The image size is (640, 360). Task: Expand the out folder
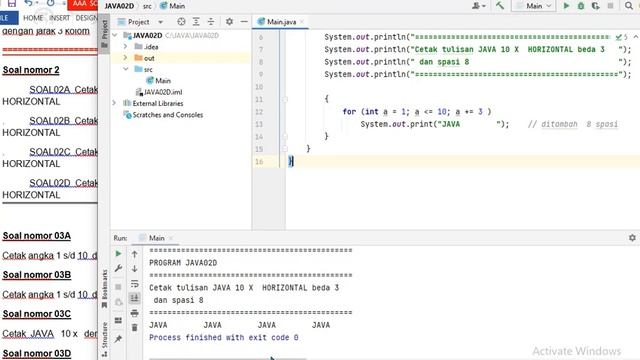point(126,58)
